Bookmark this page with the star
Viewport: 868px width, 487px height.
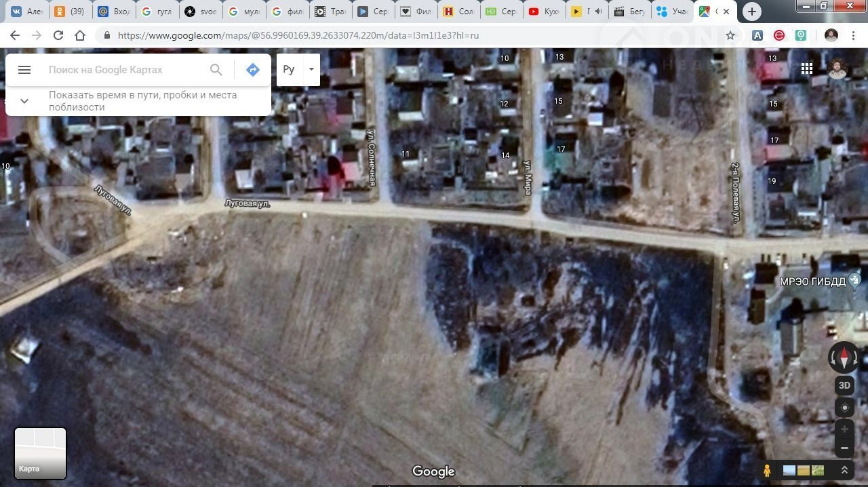pos(730,35)
